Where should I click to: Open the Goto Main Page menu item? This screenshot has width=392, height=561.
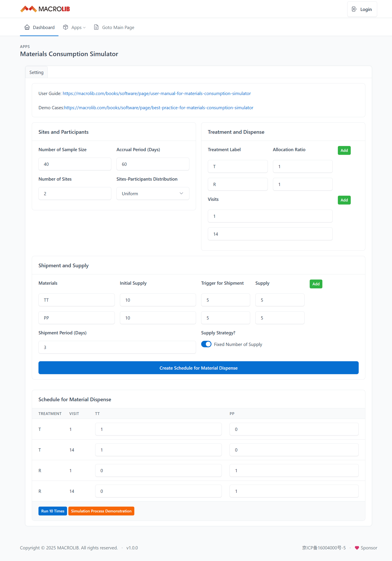coord(118,27)
